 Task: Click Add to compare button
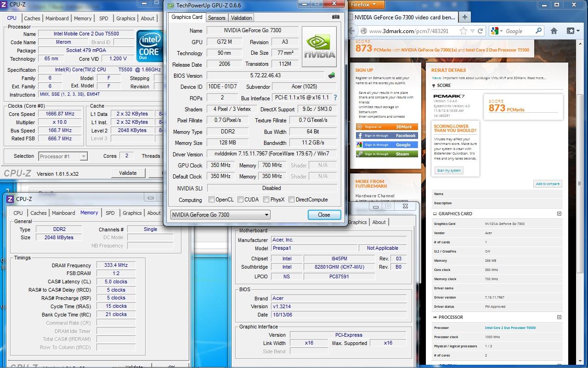point(548,184)
